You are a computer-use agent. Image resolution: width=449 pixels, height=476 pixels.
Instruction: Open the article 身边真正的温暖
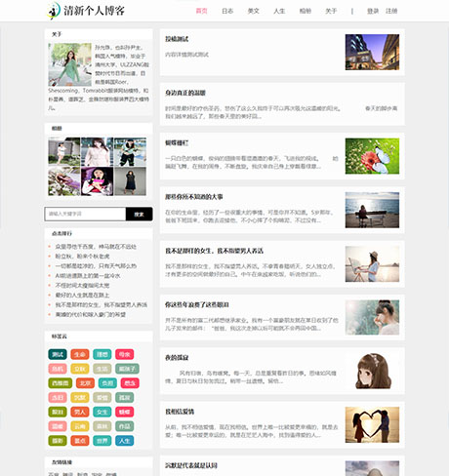click(x=185, y=93)
